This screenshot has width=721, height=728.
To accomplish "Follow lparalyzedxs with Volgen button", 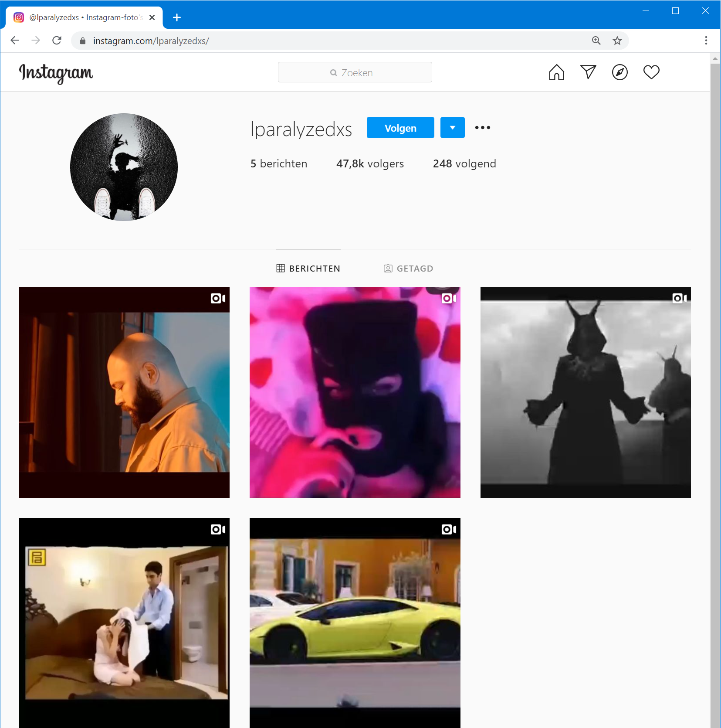I will pos(400,128).
